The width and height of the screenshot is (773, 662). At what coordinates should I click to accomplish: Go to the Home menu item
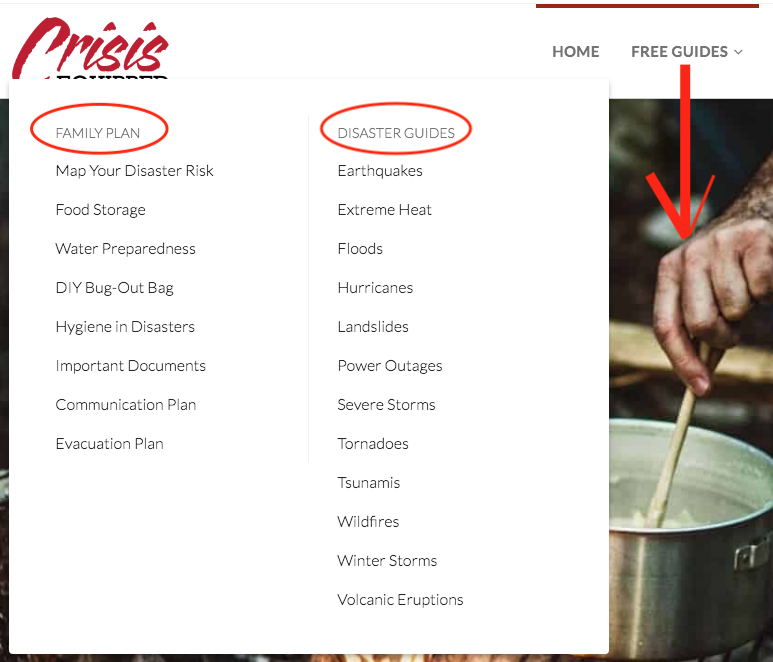tap(575, 51)
